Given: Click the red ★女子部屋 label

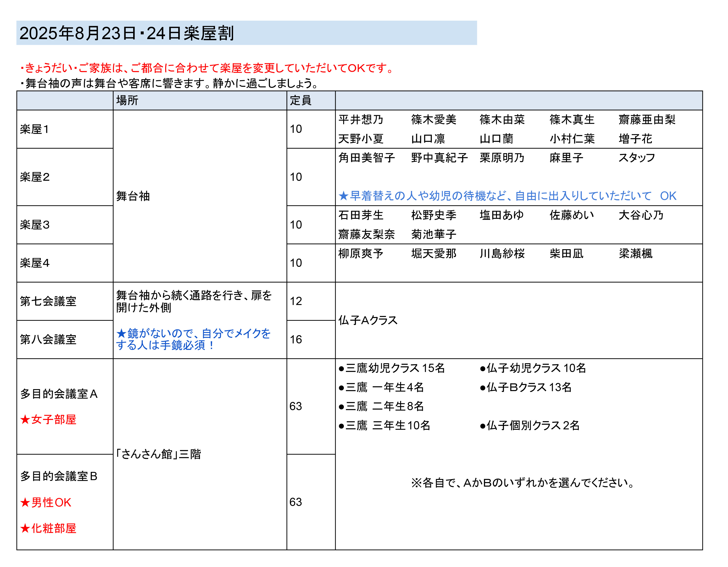Looking at the screenshot, I should tap(48, 420).
